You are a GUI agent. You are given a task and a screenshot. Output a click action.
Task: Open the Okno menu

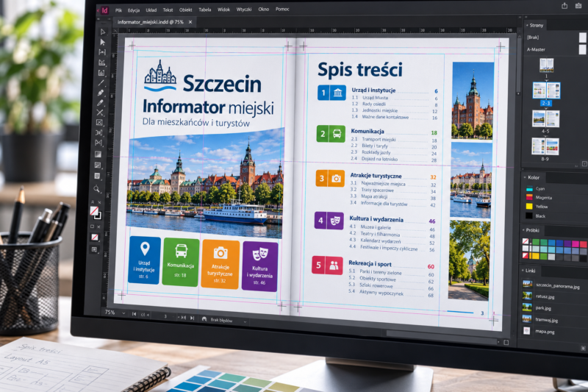[x=264, y=9]
